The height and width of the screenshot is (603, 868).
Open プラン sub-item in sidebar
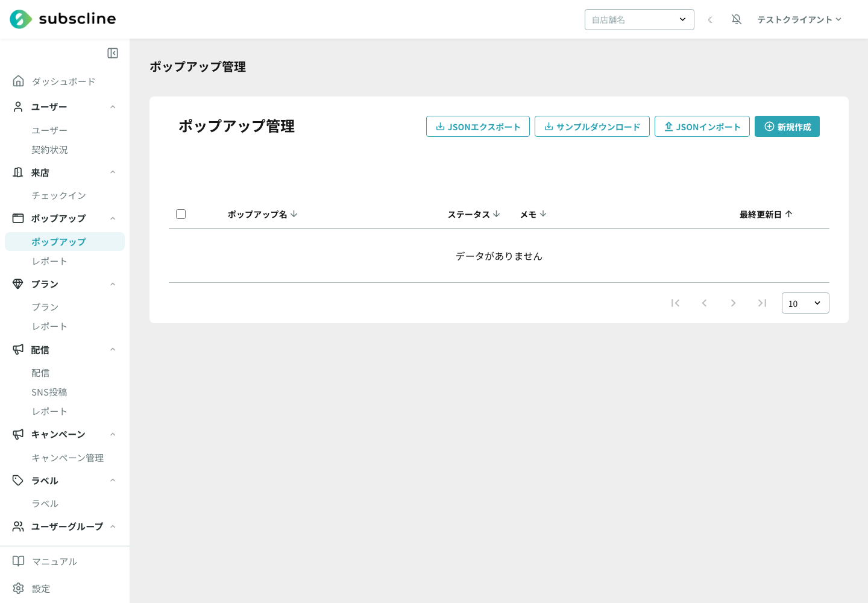coord(45,307)
